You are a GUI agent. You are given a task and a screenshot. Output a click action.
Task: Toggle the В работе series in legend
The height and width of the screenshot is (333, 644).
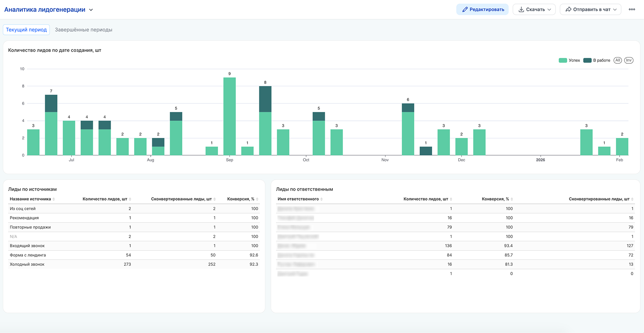pyautogui.click(x=597, y=60)
